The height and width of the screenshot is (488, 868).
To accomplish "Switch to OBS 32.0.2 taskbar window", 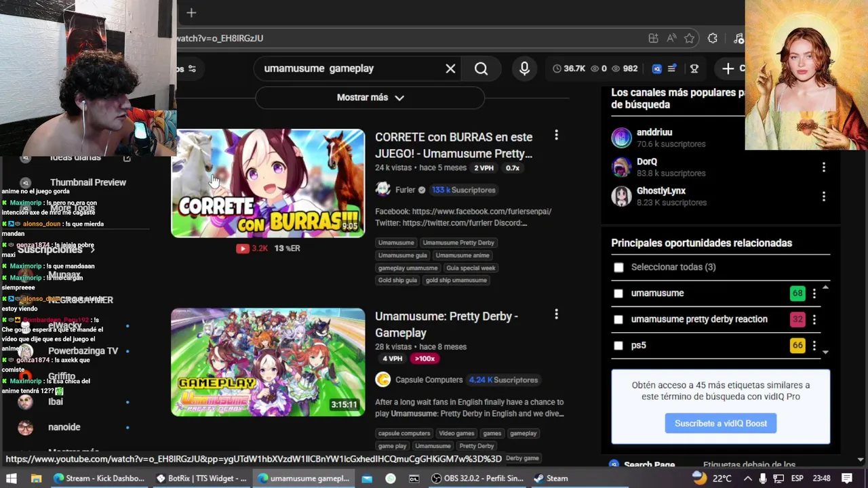I will point(479,479).
